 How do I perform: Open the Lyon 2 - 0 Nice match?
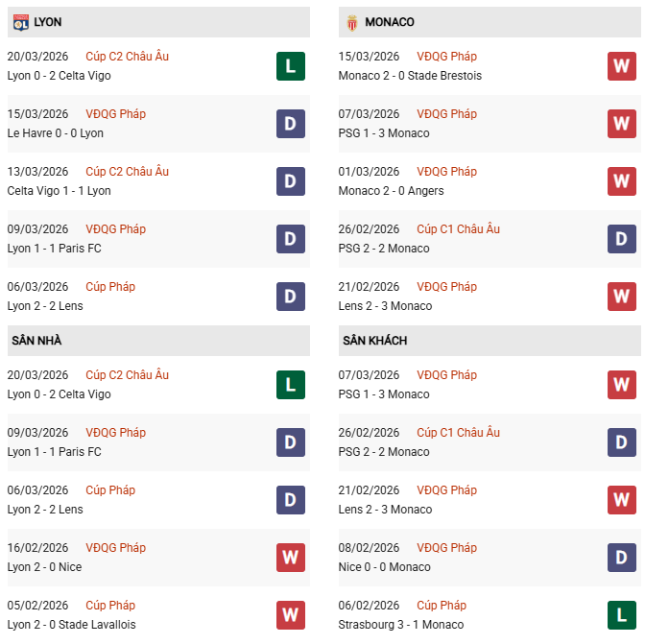click(44, 567)
